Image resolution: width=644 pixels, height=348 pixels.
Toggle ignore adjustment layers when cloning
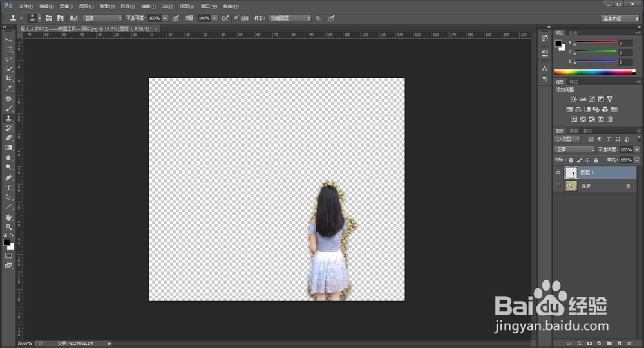pyautogui.click(x=318, y=18)
